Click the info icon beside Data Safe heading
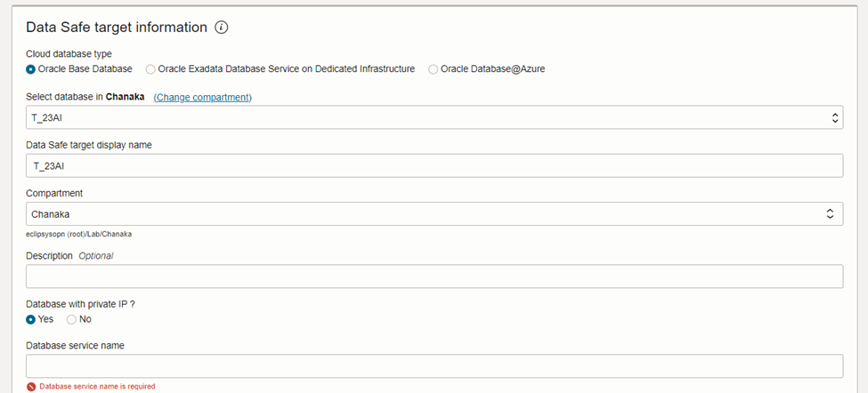 [222, 28]
